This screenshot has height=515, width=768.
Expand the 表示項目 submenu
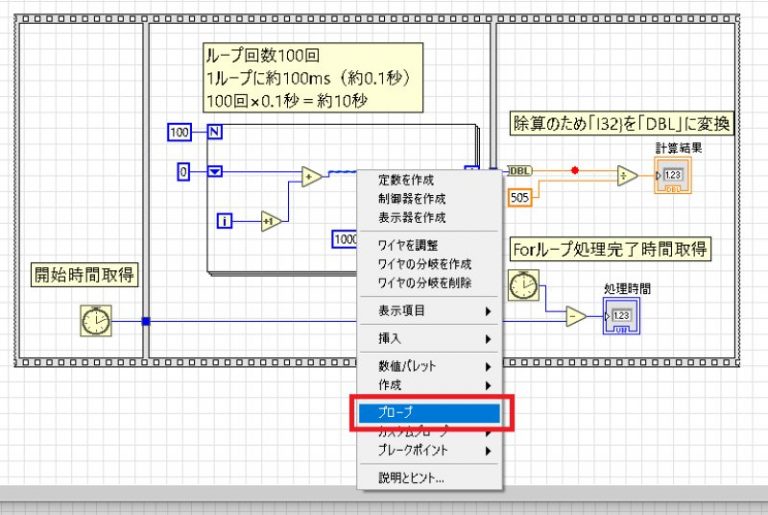coord(429,311)
